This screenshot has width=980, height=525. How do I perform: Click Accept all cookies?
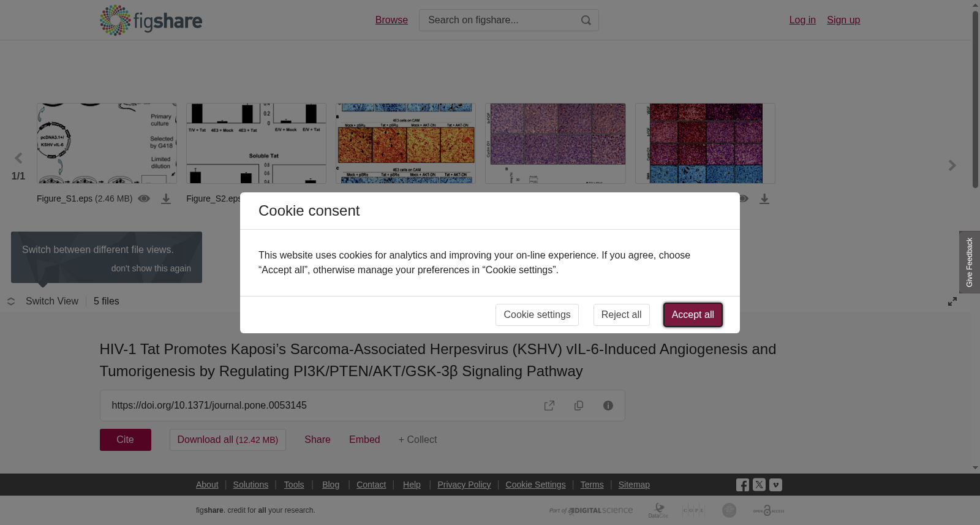693,315
